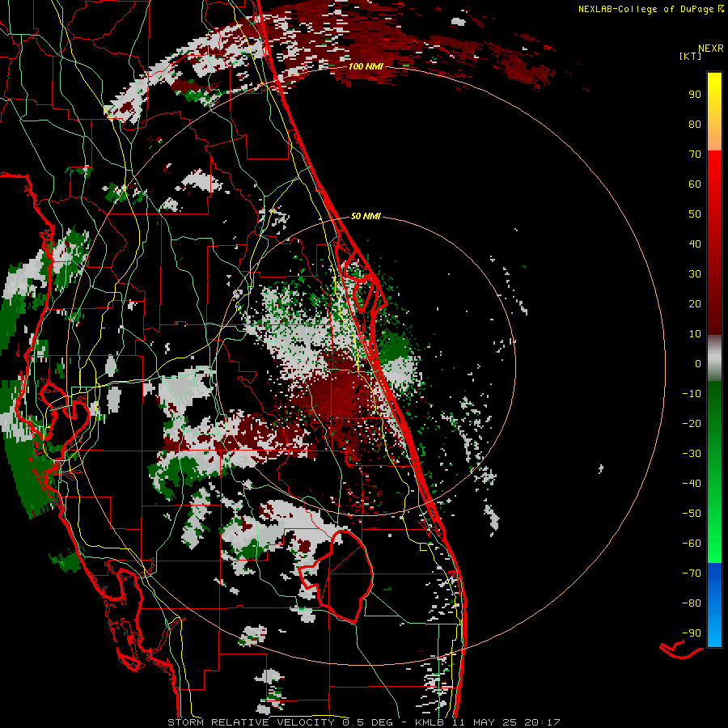The height and width of the screenshot is (728, 728).
Task: Click the positive 40 knots scale label
Action: coord(695,244)
